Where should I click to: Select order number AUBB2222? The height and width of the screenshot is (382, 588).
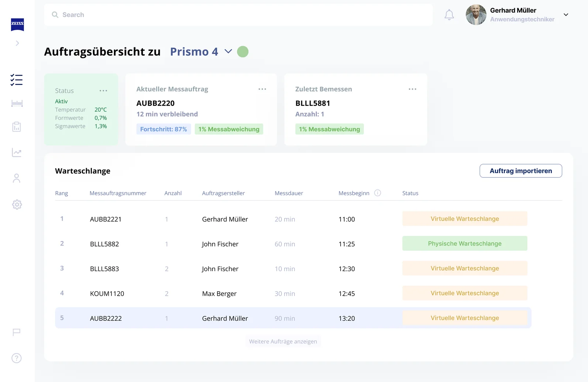tap(106, 318)
